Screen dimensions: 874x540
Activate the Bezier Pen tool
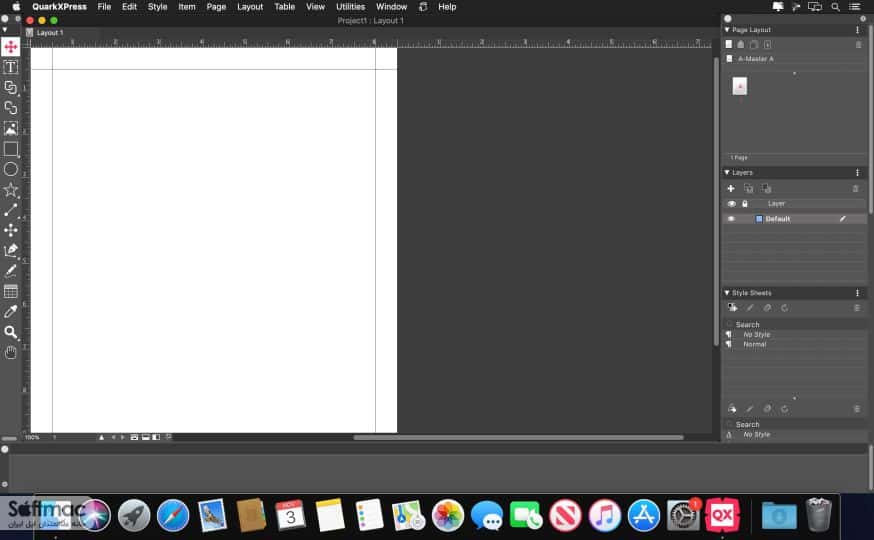[x=11, y=250]
